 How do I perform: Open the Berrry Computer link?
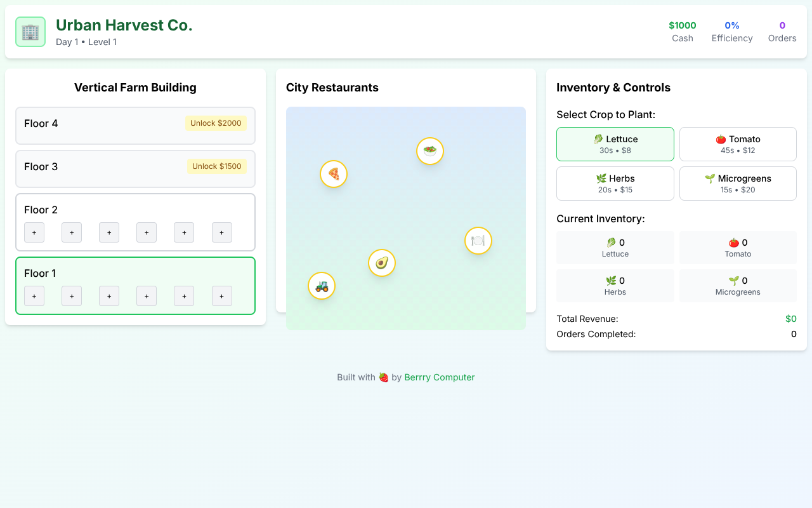click(439, 377)
